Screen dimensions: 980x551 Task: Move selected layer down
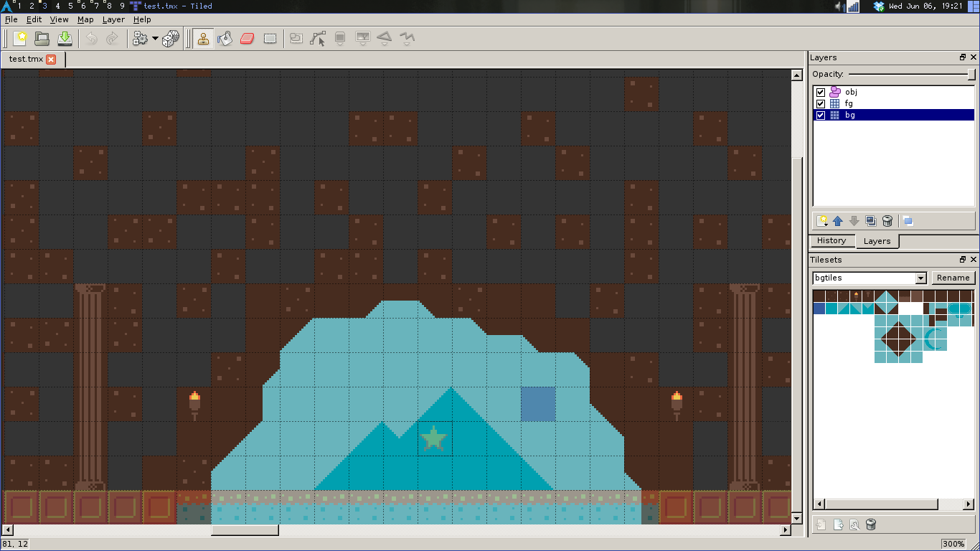click(x=854, y=221)
